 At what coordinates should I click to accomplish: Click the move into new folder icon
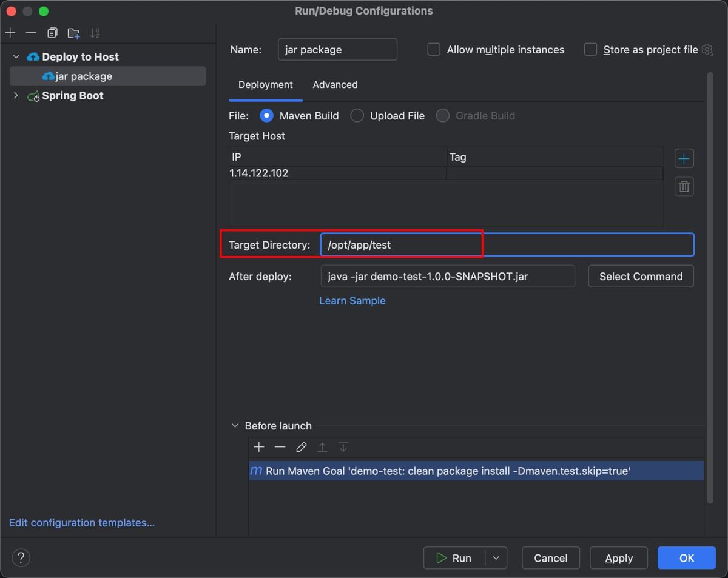[73, 33]
